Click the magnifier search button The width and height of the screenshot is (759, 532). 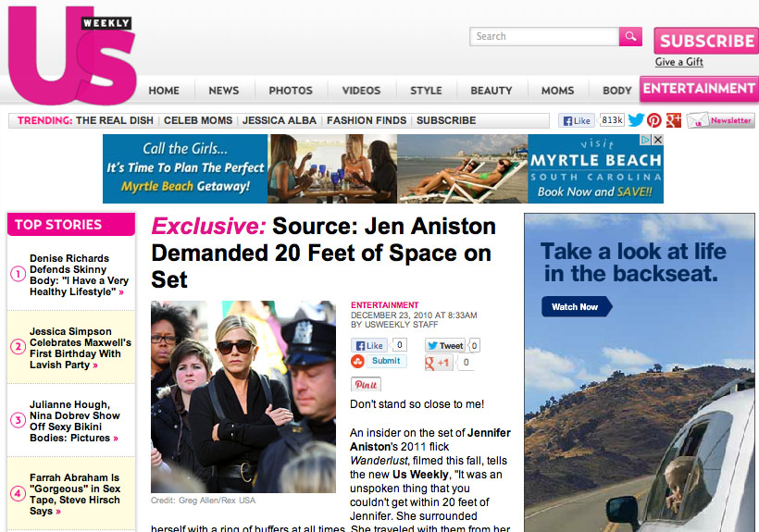pyautogui.click(x=630, y=36)
